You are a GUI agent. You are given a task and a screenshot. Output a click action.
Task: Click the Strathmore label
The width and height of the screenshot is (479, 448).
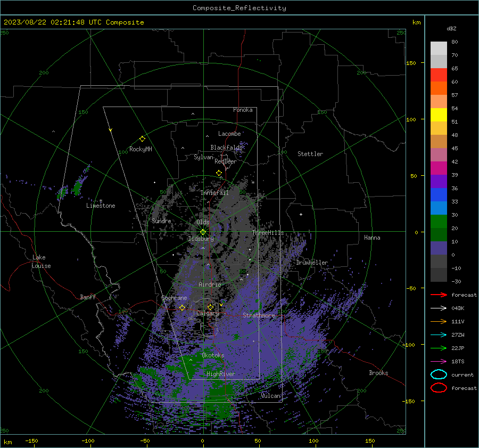click(259, 315)
